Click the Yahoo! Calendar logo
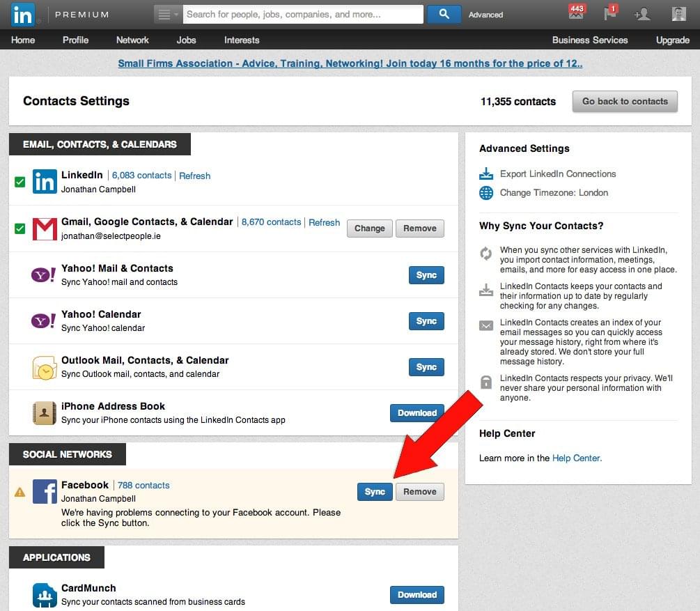The width and height of the screenshot is (700, 611). click(x=43, y=320)
